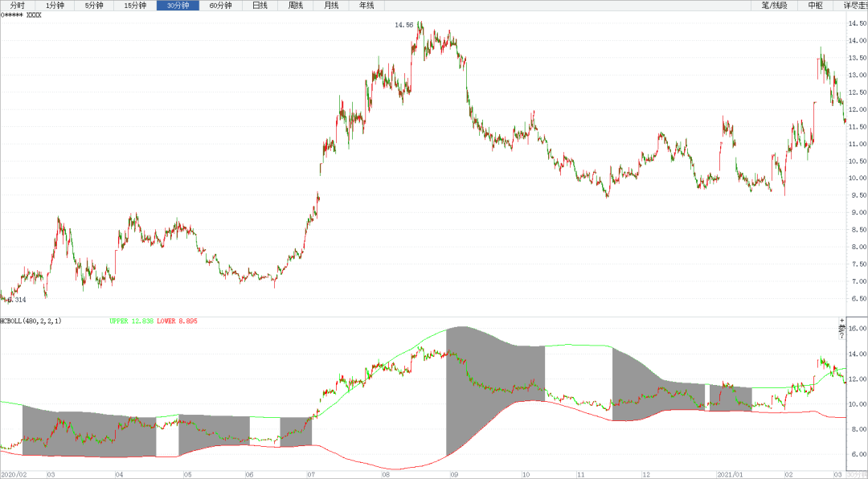Screen dimensions: 868x479
Task: Click the red LOWER 8.895 band label
Action: [x=177, y=321]
